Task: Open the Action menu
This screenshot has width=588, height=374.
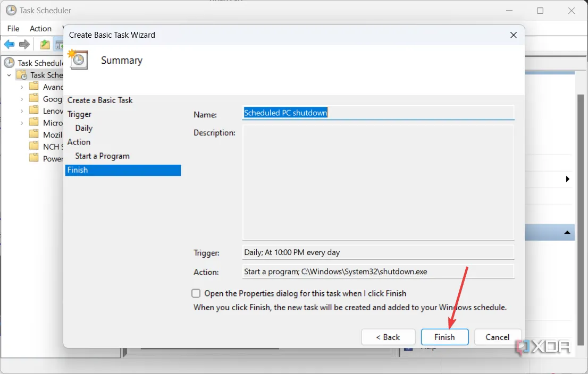Action: (x=40, y=29)
